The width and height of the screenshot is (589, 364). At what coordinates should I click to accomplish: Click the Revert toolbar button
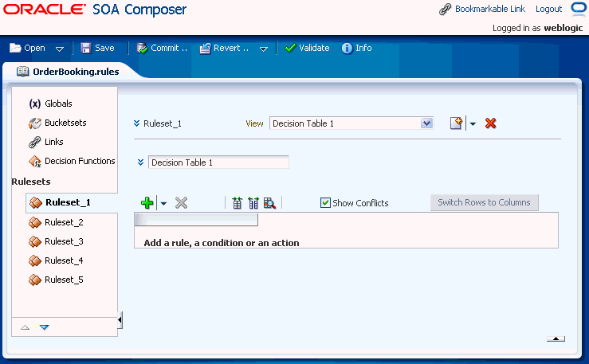pos(224,48)
